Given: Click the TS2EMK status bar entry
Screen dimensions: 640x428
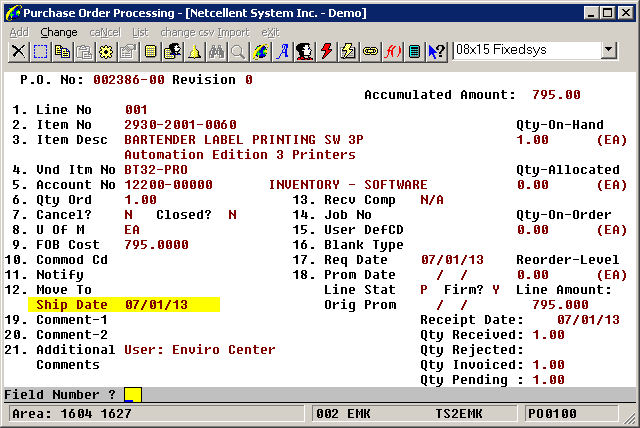Looking at the screenshot, I should pos(458,414).
